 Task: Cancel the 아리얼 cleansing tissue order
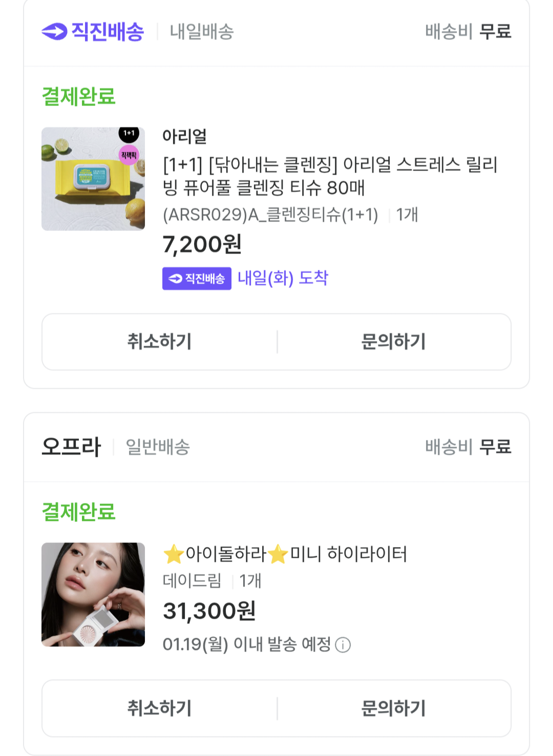(159, 342)
